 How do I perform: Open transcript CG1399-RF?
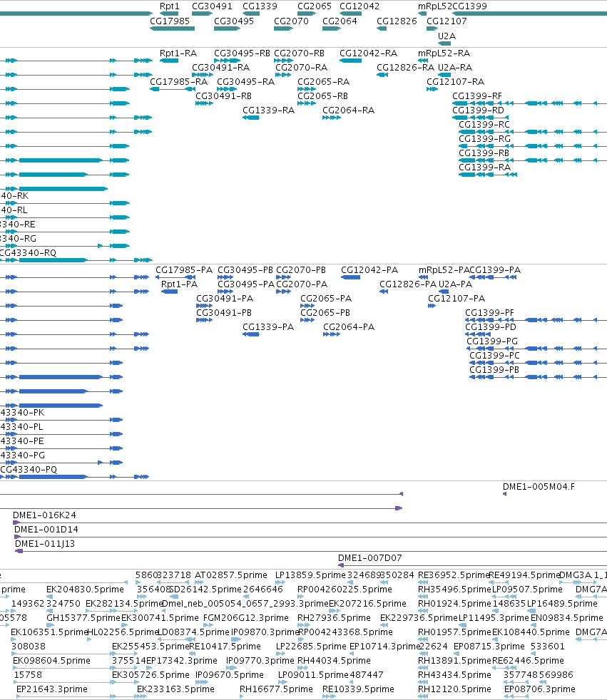pos(477,96)
